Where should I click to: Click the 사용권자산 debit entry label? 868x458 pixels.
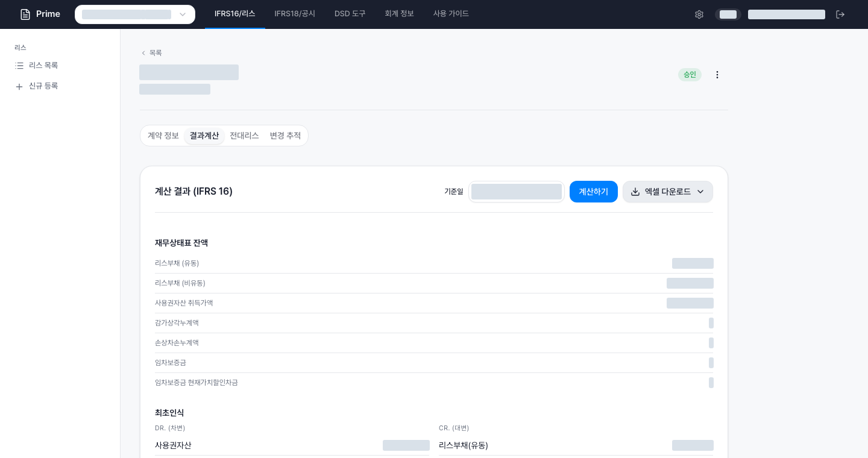tap(173, 445)
